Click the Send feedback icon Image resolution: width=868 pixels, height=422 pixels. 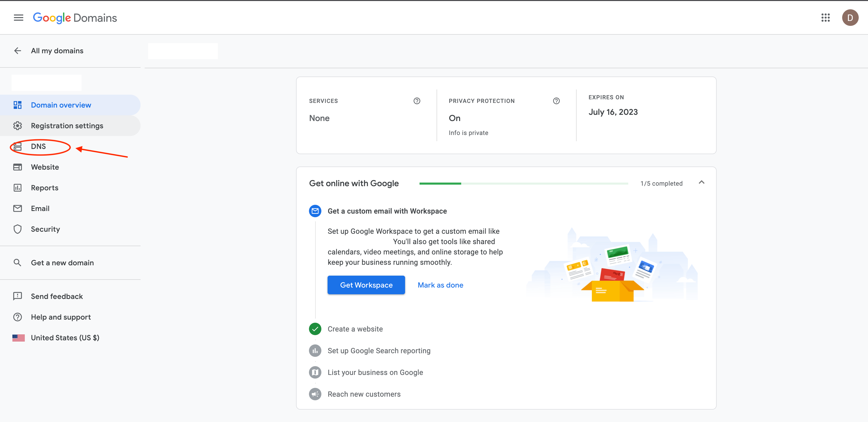tap(18, 296)
